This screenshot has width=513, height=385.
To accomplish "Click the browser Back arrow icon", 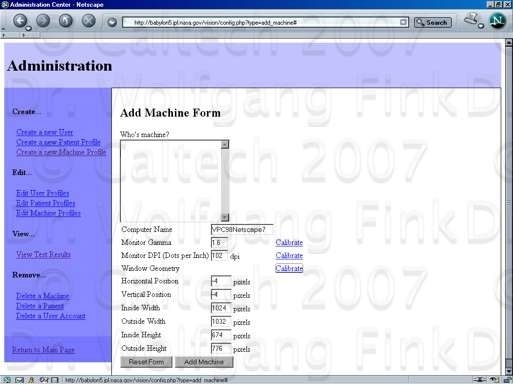I will tap(21, 21).
